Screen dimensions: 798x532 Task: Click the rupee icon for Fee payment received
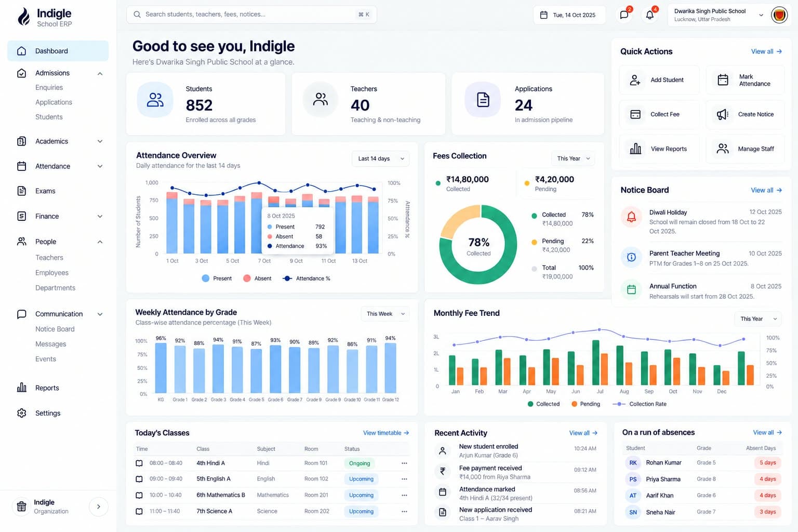pos(443,471)
